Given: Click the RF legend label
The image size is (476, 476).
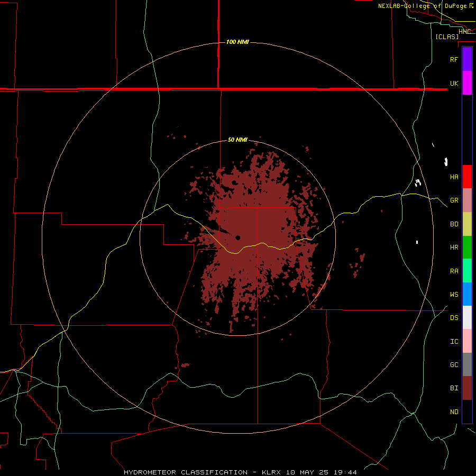Looking at the screenshot, I should click(454, 59).
